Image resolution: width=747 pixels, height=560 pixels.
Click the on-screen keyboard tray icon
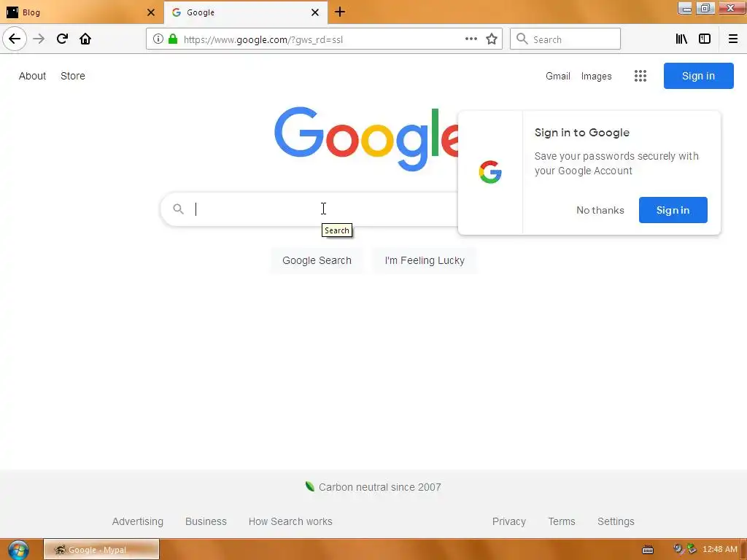(x=648, y=550)
